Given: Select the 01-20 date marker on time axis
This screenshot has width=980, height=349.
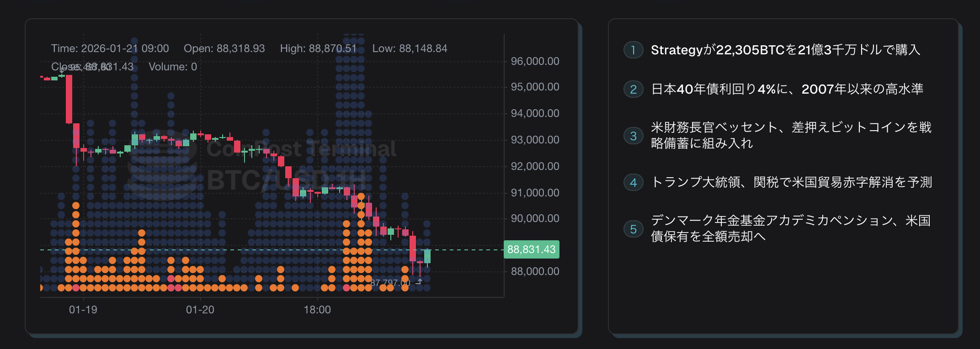Looking at the screenshot, I should click(200, 310).
